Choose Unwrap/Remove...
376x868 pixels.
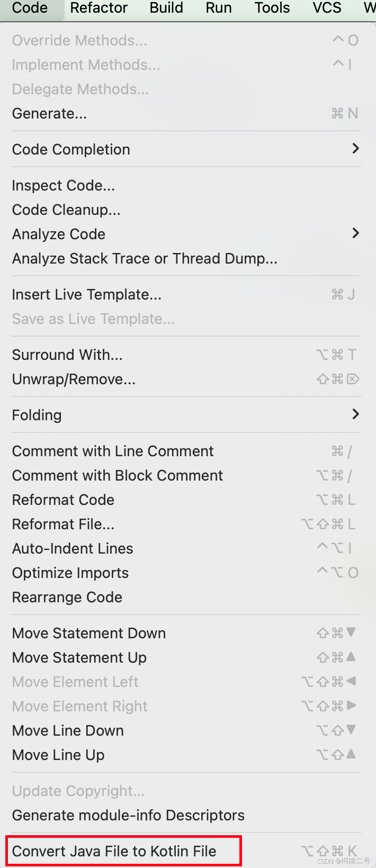[73, 379]
